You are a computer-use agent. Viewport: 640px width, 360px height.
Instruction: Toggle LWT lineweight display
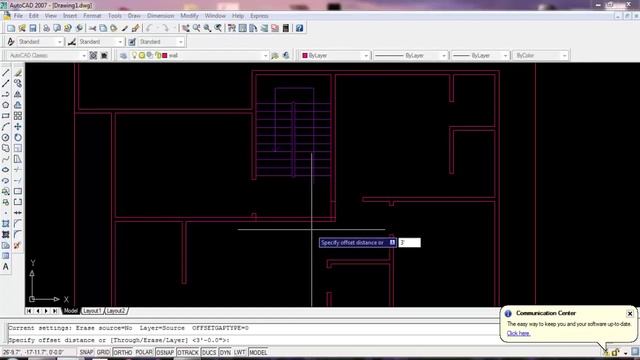coord(240,352)
